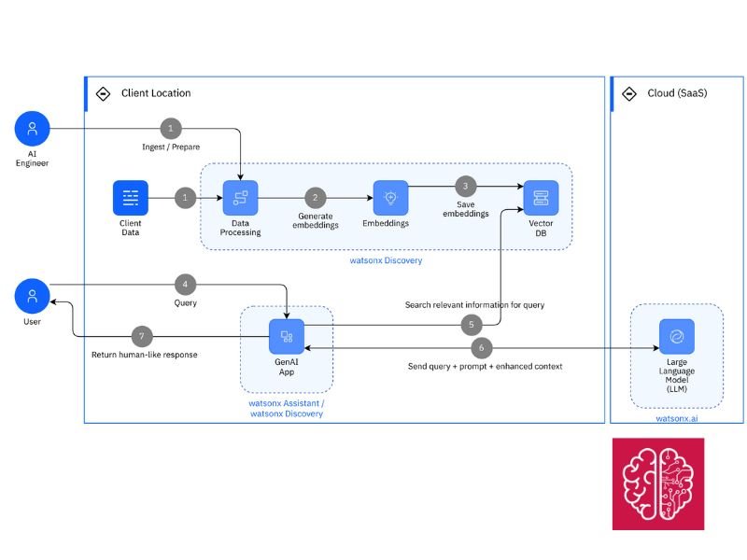Image resolution: width=747 pixels, height=560 pixels.
Task: Click the "AI Engineer" label
Action: (32, 159)
